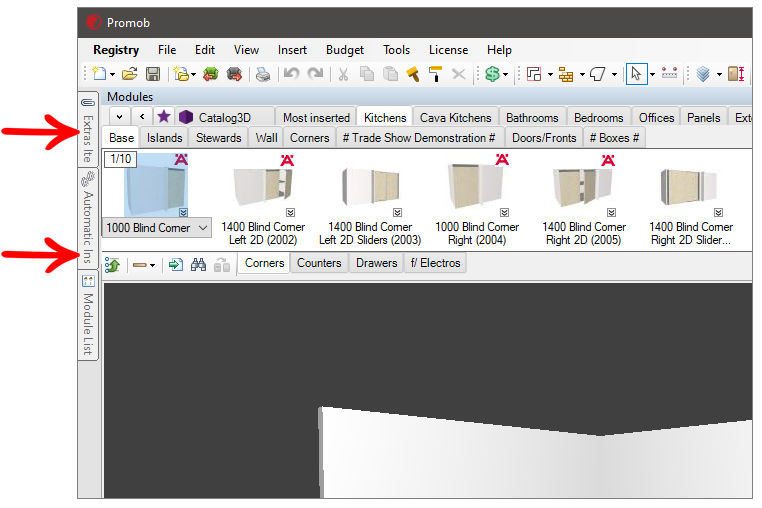Open the polygon shape icon's dropdown arrow
Viewport: 762px width, 508px height.
[614, 74]
